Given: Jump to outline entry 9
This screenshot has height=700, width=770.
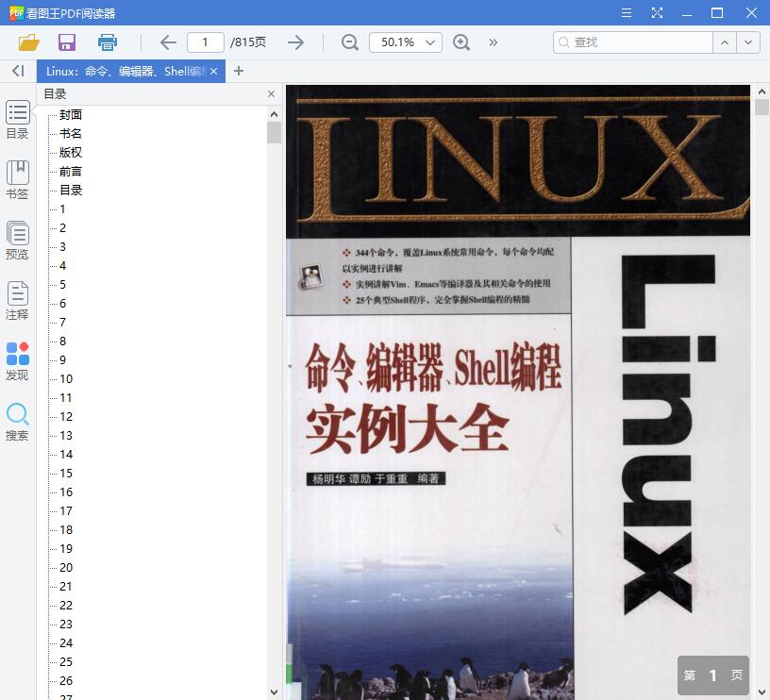Looking at the screenshot, I should coord(62,359).
